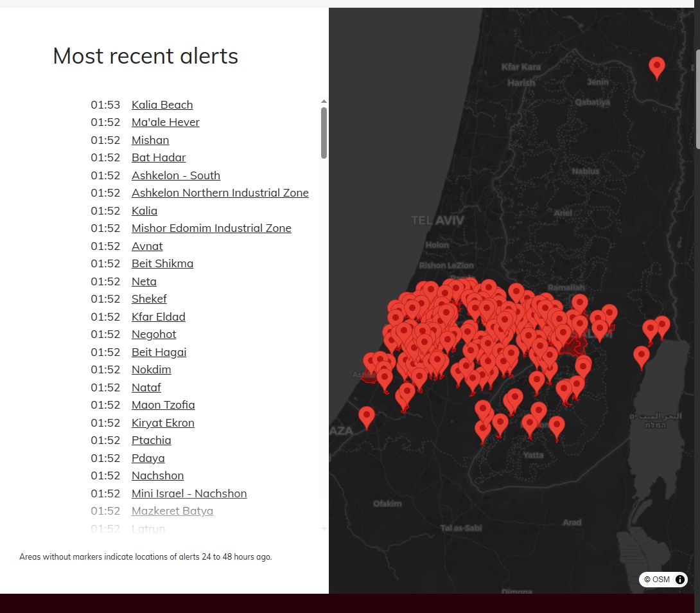700x613 pixels.
Task: Open the Kalia Beach alert link
Action: pyautogui.click(x=162, y=105)
